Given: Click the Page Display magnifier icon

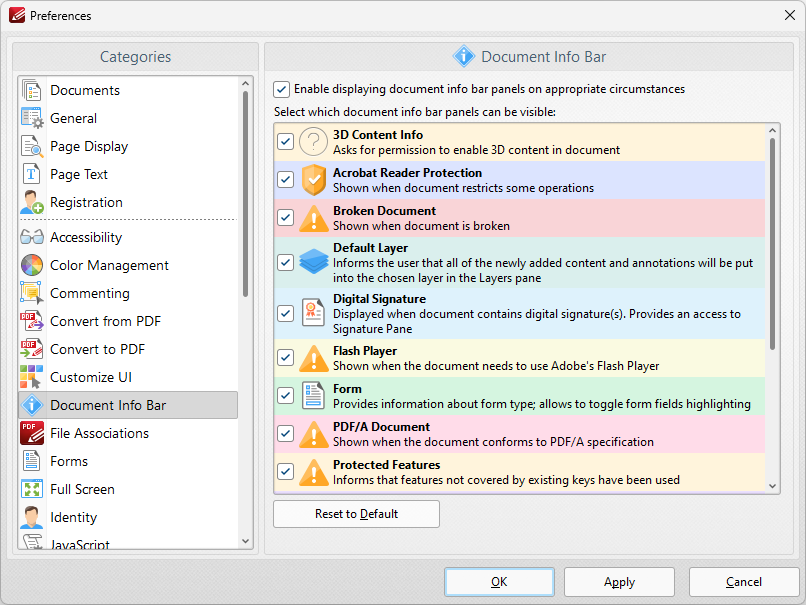Looking at the screenshot, I should point(32,146).
